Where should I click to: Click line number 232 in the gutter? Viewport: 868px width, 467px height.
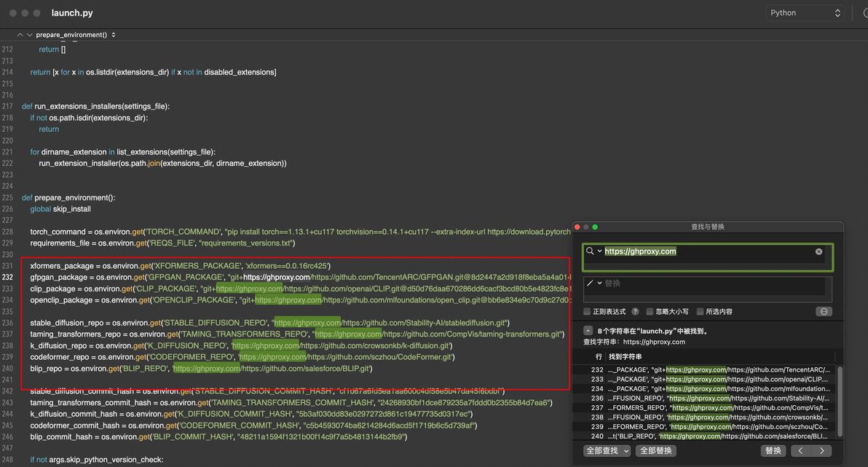tap(7, 278)
